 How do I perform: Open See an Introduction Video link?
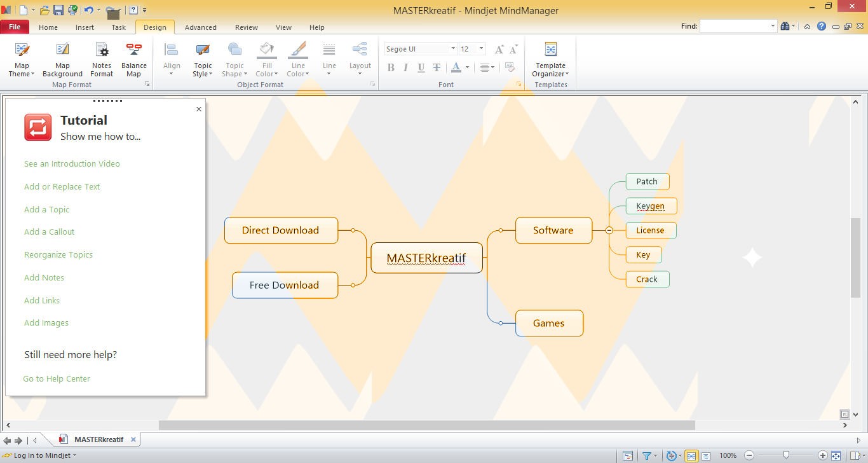(72, 164)
